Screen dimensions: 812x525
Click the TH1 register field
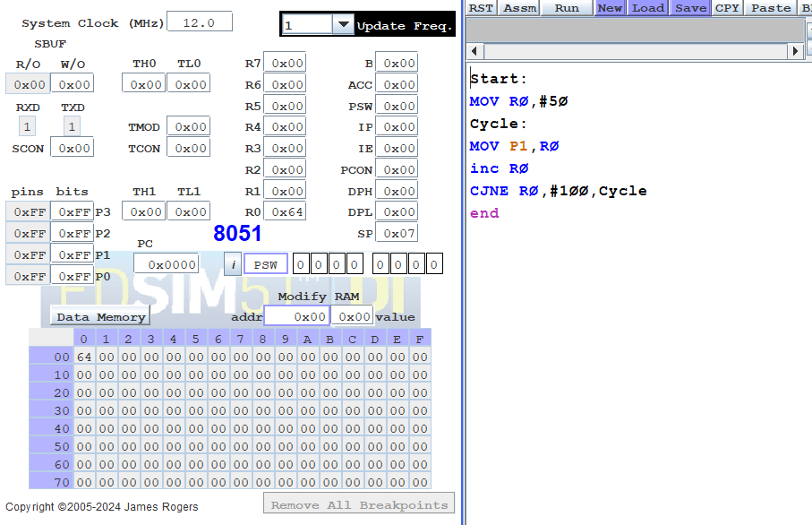coord(144,211)
